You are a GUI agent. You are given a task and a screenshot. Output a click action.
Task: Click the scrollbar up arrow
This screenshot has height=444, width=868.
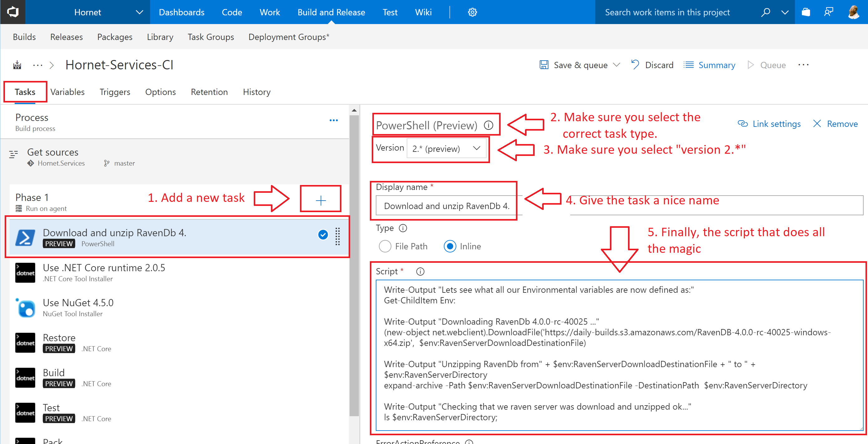354,110
